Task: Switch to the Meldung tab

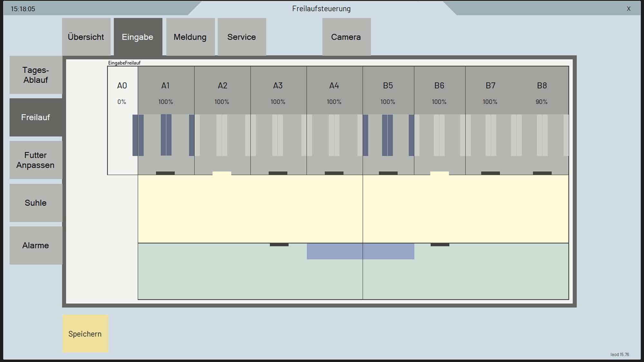Action: [190, 37]
